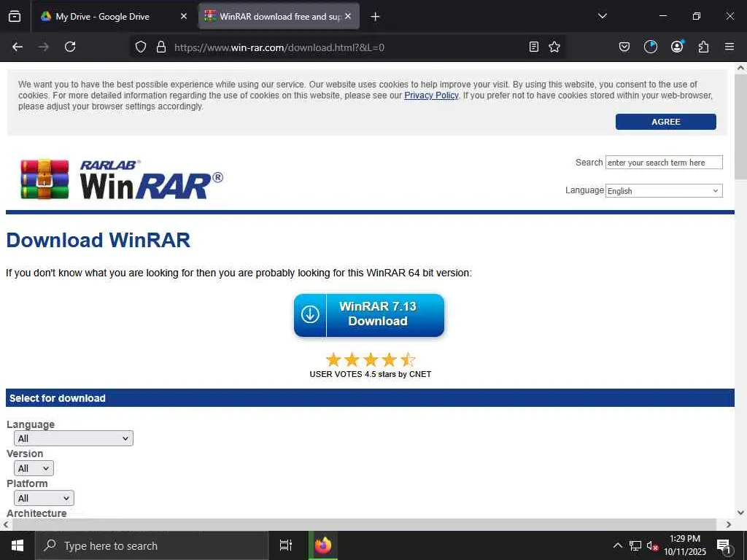Click the horizontal scrollbar thumb
The image size is (747, 560).
coord(365,524)
